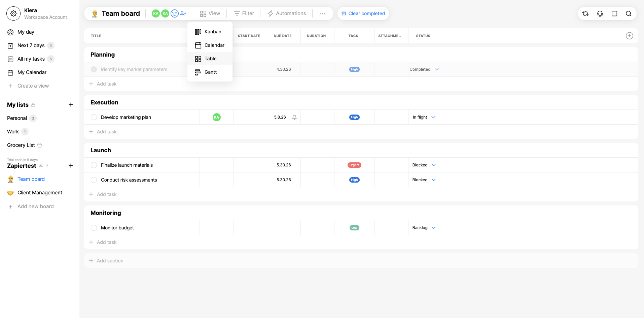
Task: Click due date 5.30.26 for Finalize launch materials
Action: [x=284, y=165]
